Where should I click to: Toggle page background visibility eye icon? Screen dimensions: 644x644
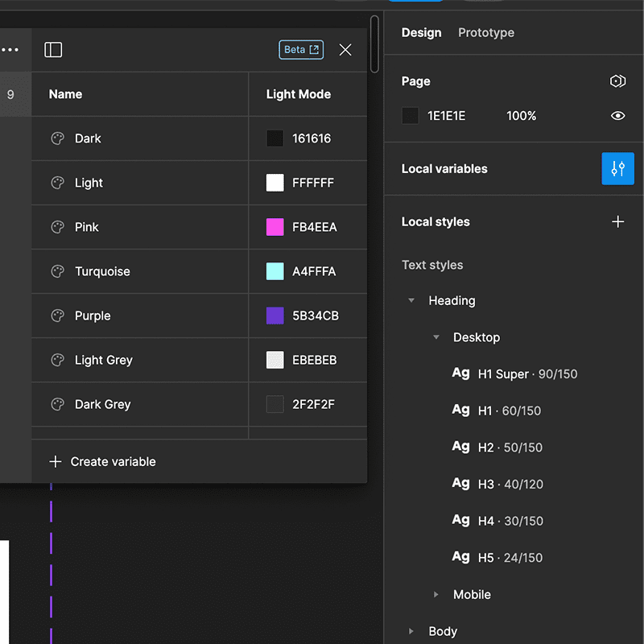point(617,115)
